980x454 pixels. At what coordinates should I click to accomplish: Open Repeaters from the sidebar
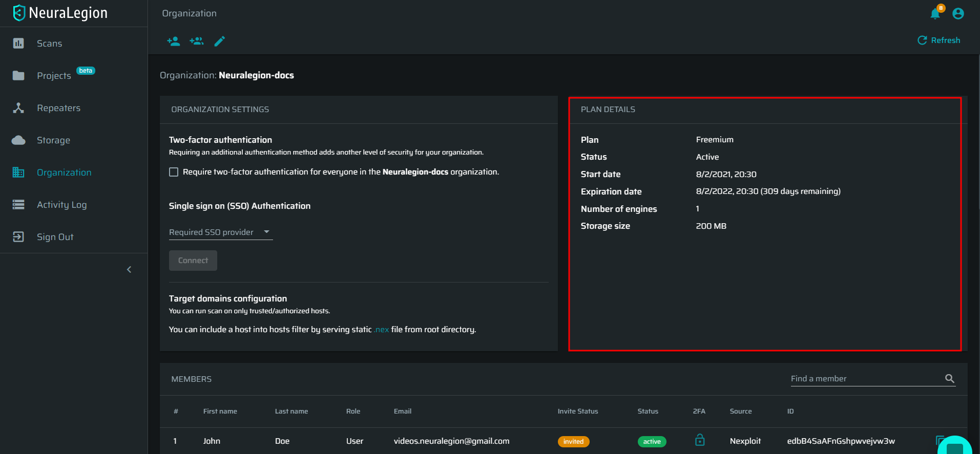pos(58,108)
